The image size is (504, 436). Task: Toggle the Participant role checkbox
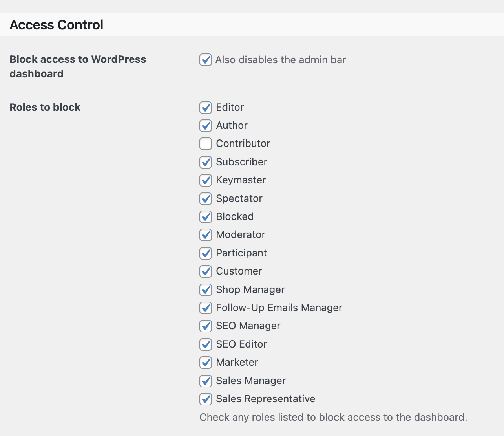206,253
